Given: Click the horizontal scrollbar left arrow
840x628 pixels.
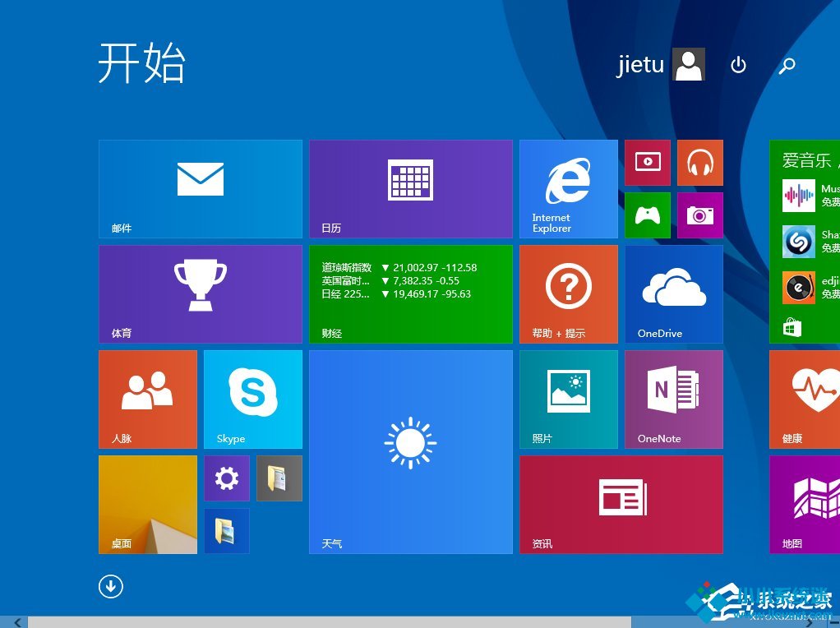Looking at the screenshot, I should click(18, 622).
